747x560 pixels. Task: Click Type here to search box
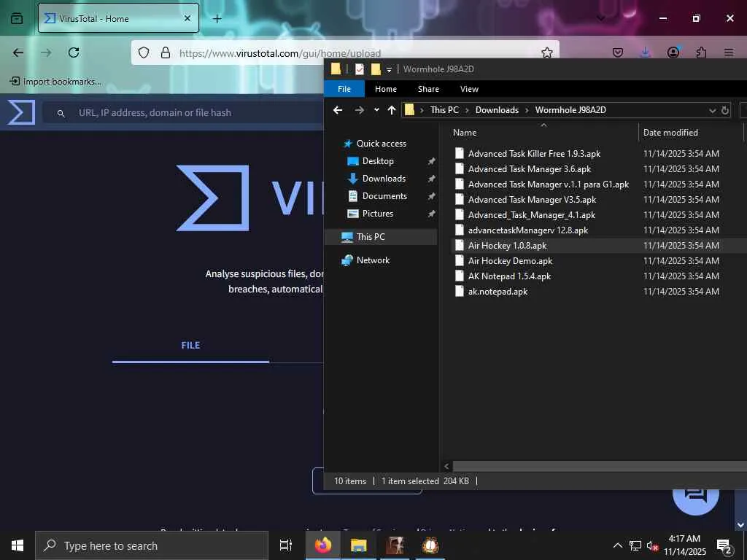152,545
